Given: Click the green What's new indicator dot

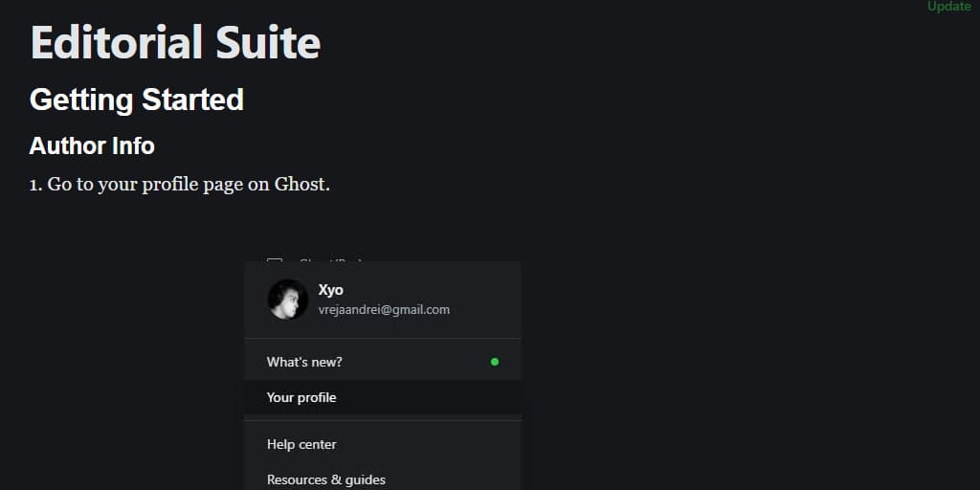Looking at the screenshot, I should (x=495, y=361).
